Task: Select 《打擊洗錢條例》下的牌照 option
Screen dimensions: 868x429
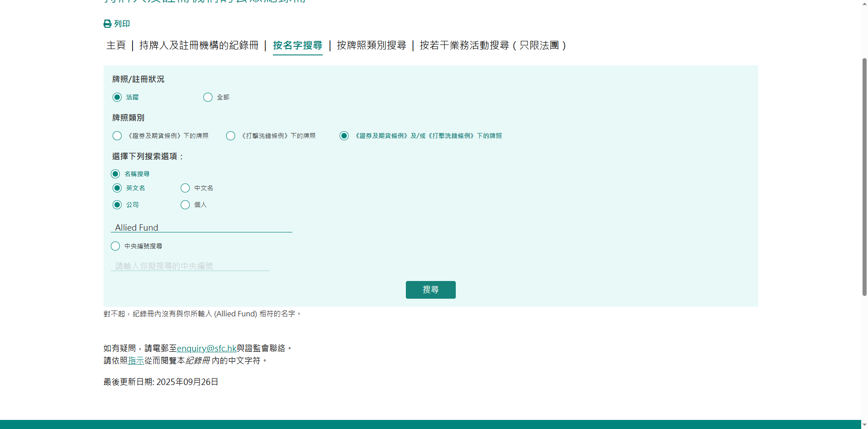Action: click(231, 136)
